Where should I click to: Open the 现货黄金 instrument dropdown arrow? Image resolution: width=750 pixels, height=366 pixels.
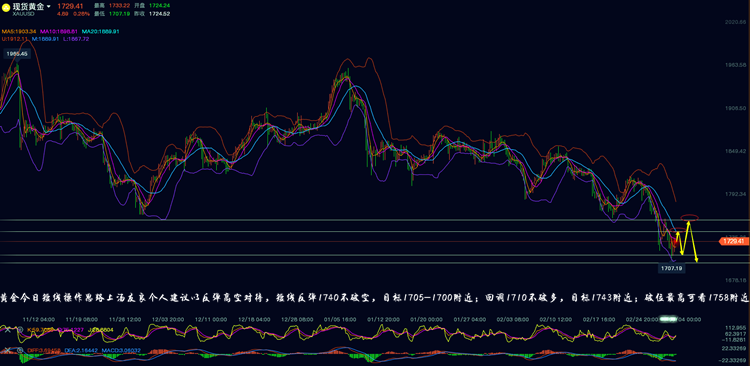(x=49, y=6)
